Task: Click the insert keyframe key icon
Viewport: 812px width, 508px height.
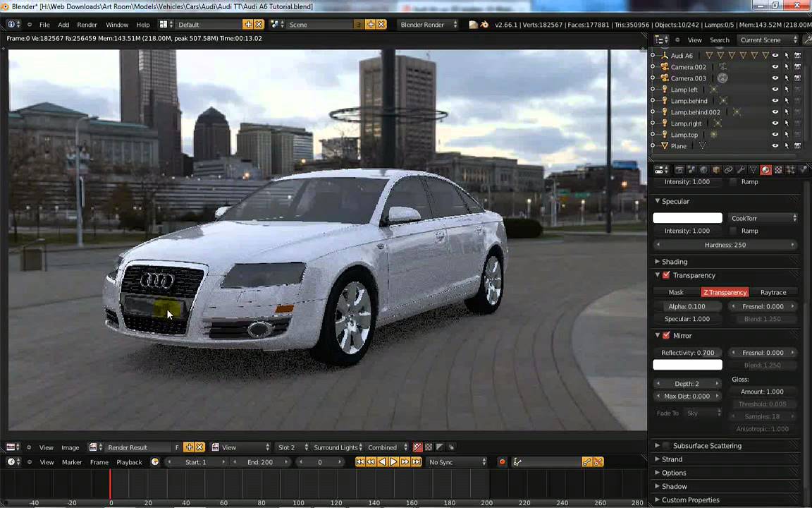Action: (586, 462)
